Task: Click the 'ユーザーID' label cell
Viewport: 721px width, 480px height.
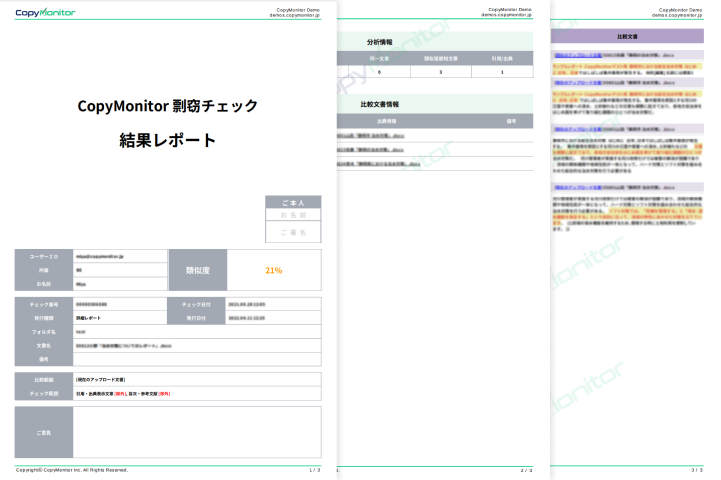Action: coord(44,256)
